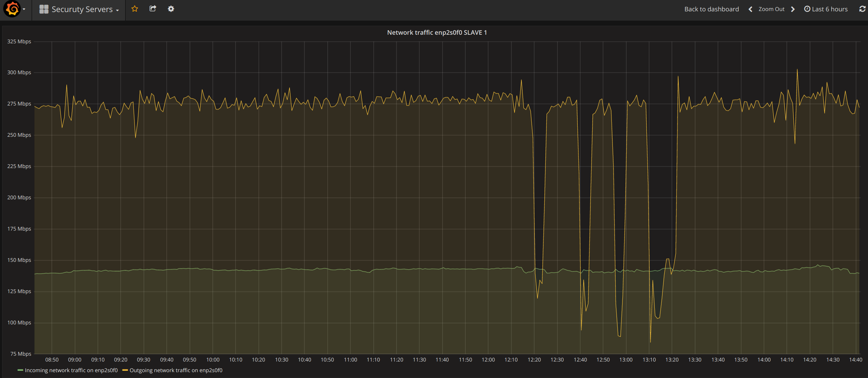Shift time range forward with right chevron
This screenshot has width=868, height=378.
(x=793, y=9)
